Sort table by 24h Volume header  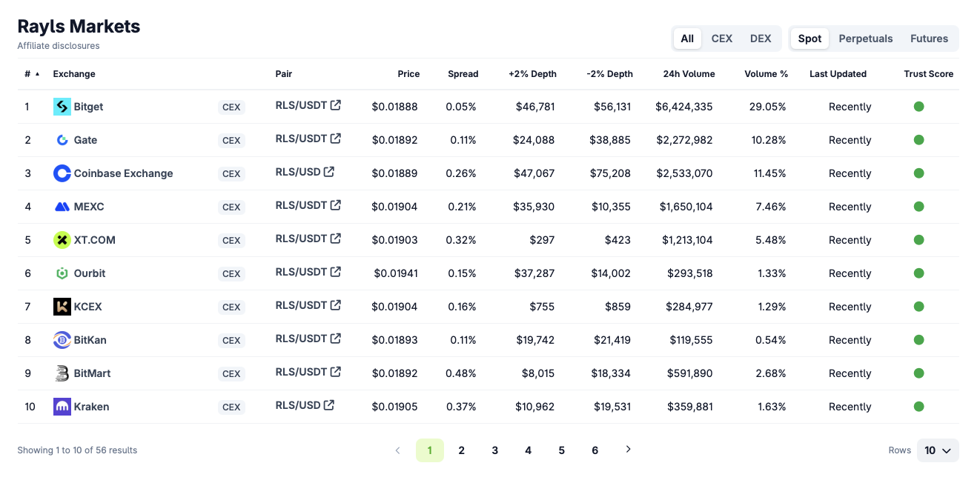(x=689, y=74)
